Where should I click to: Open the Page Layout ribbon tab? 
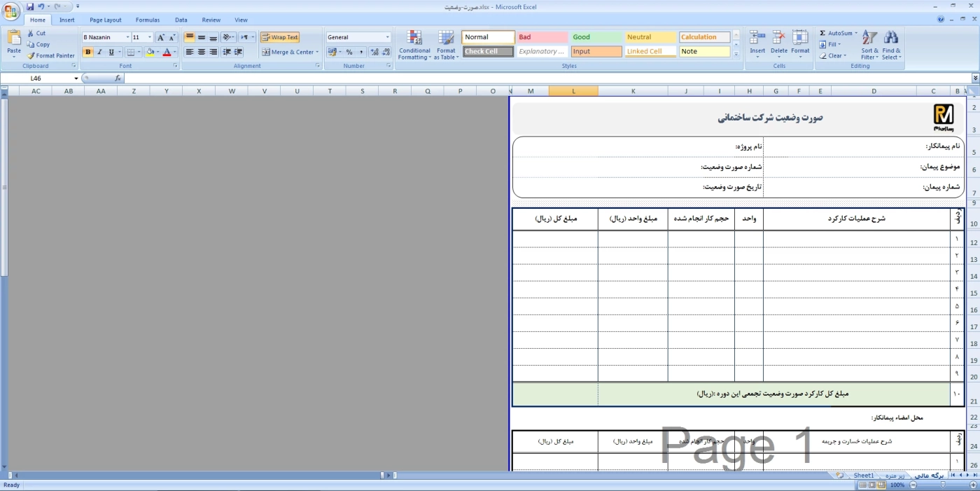[105, 20]
